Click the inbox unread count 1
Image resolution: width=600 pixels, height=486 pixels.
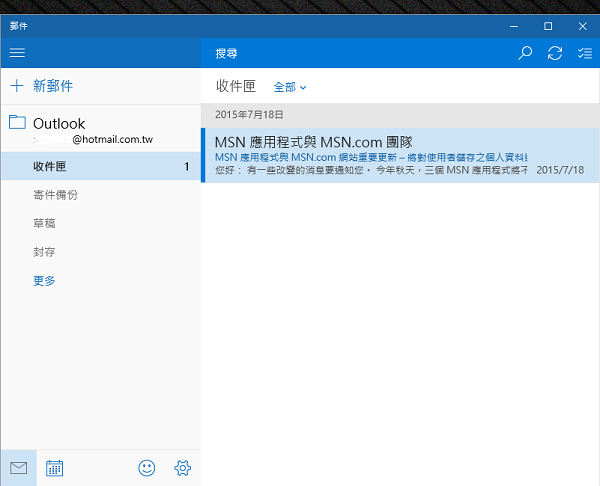(187, 166)
